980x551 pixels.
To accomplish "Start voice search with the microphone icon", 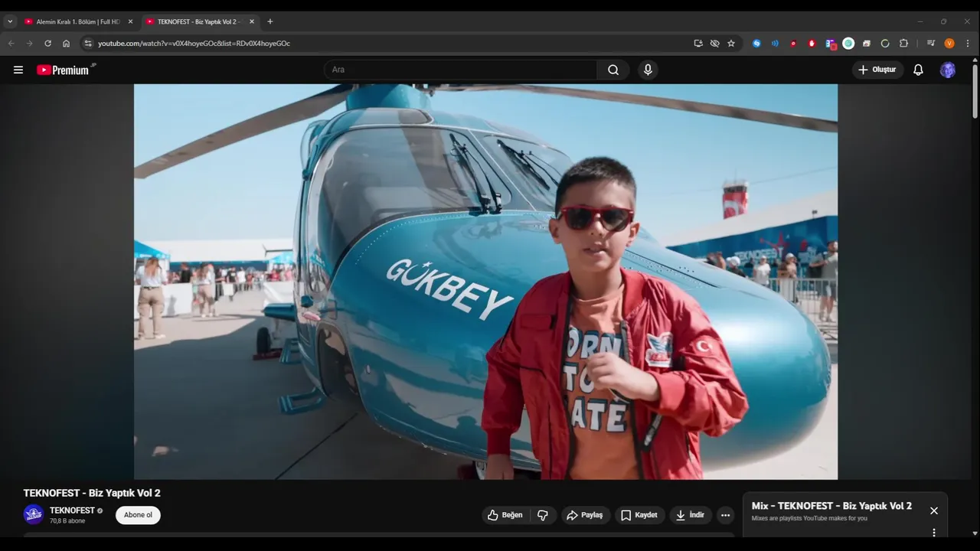I will (648, 70).
